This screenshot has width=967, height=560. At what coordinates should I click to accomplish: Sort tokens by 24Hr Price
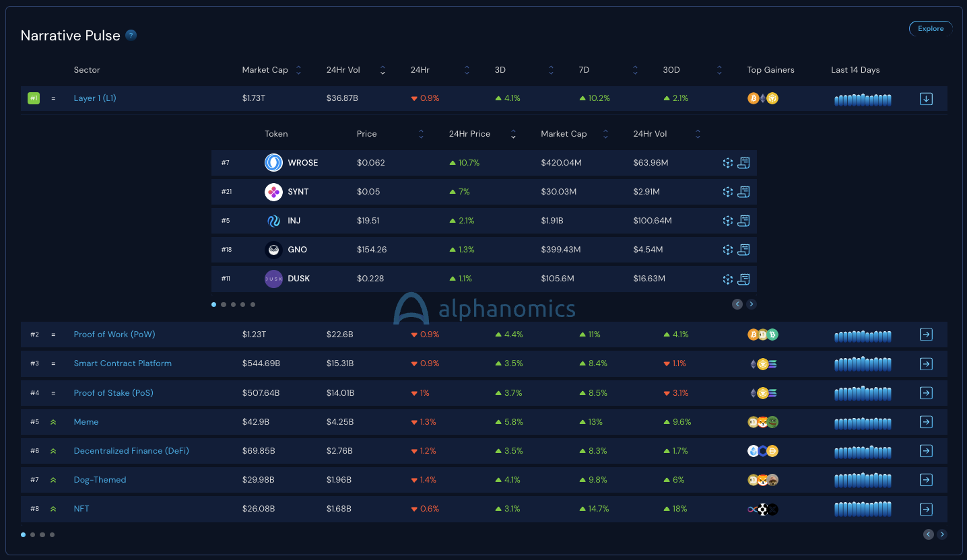[513, 134]
